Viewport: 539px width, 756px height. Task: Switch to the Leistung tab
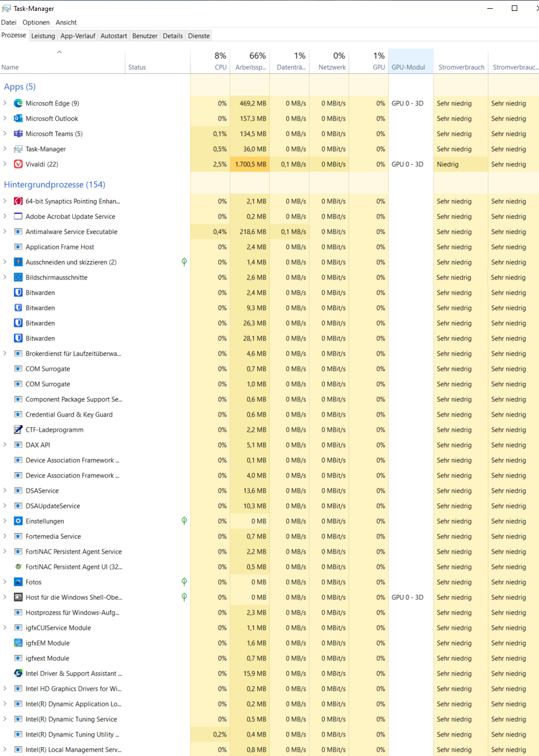pos(43,36)
